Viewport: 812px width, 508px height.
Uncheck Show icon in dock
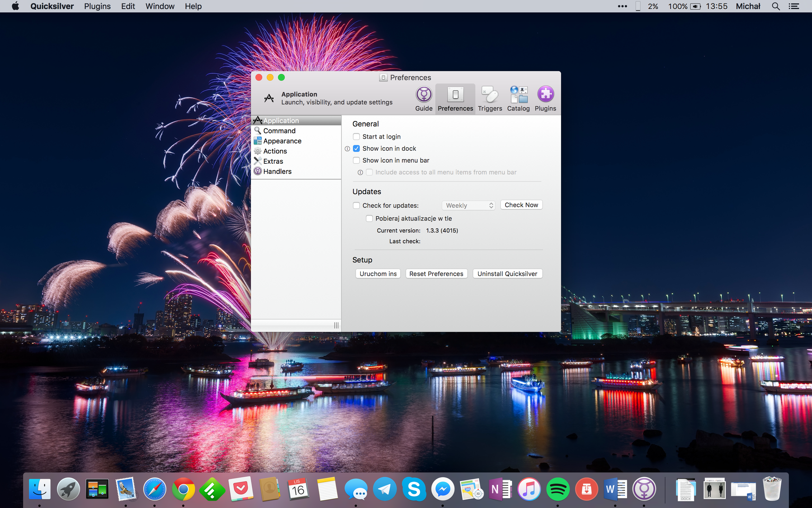click(356, 149)
